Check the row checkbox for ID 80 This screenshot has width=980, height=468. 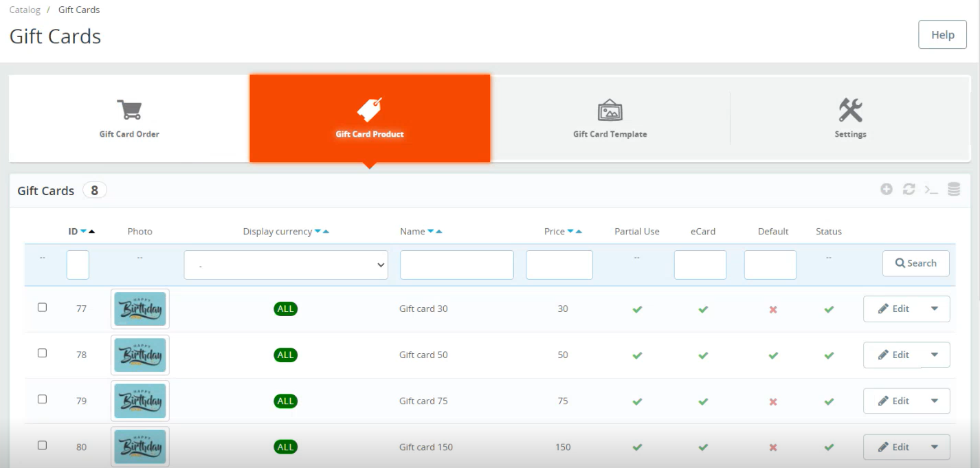point(42,445)
